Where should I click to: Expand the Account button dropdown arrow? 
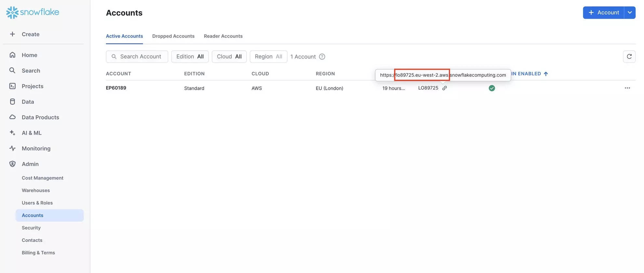(630, 13)
